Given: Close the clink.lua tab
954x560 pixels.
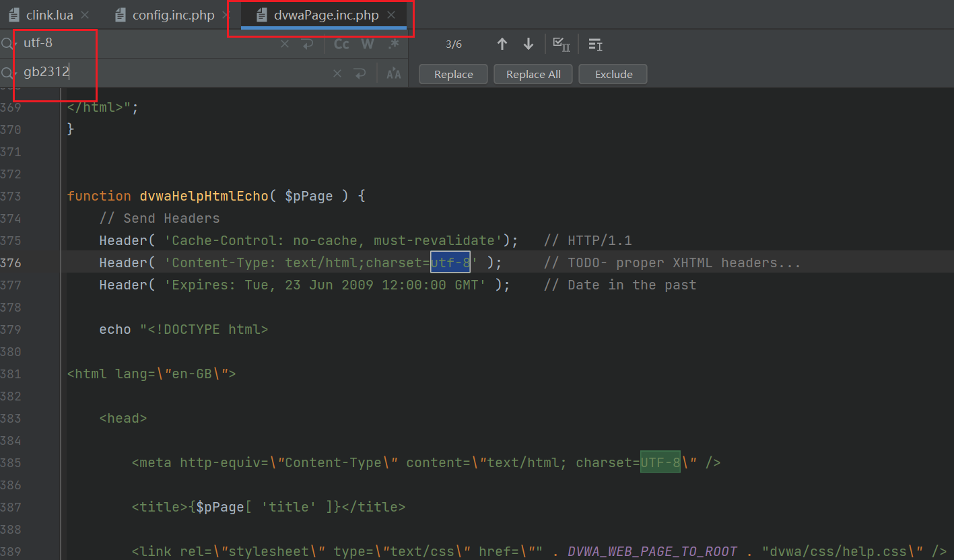Looking at the screenshot, I should point(84,15).
